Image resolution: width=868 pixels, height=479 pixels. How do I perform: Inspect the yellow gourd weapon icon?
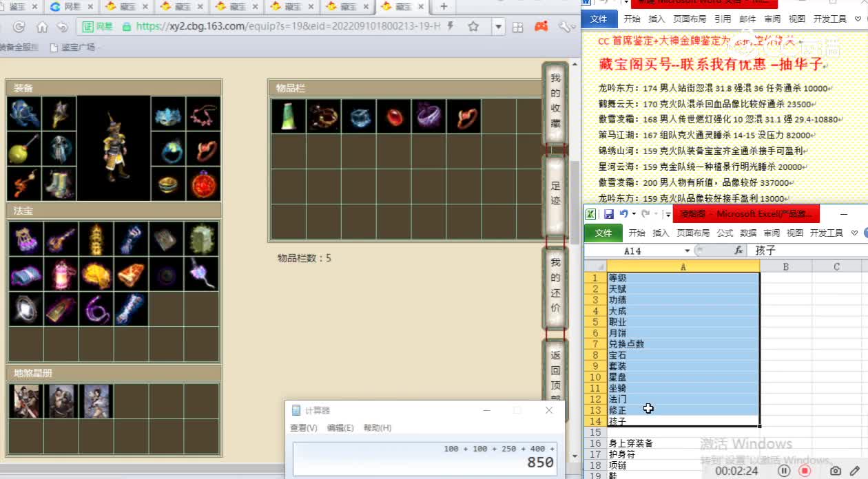click(23, 149)
